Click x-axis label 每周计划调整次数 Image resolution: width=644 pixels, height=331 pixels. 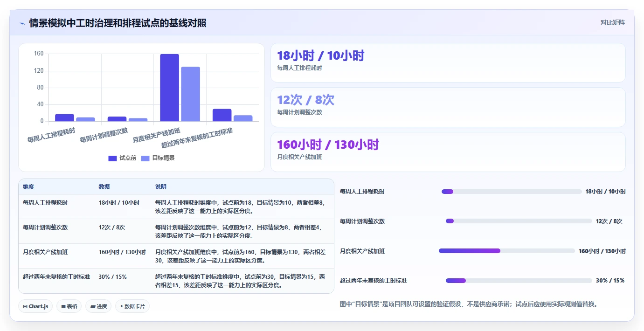[x=104, y=135]
